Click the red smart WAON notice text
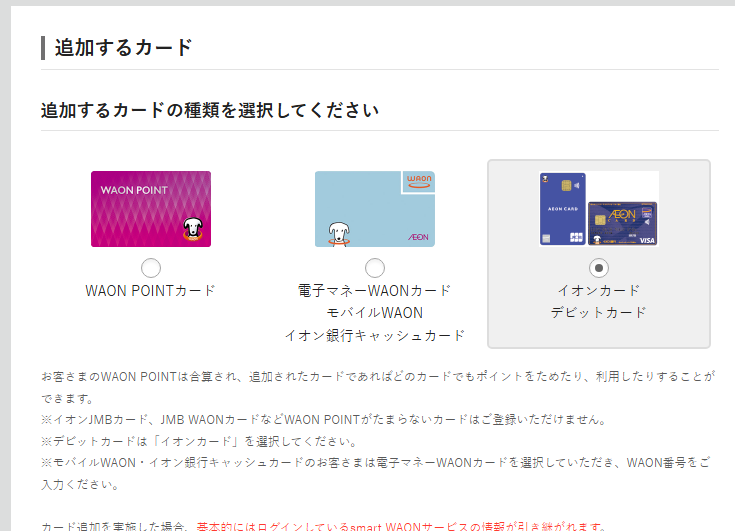735x531 pixels. pos(400,525)
